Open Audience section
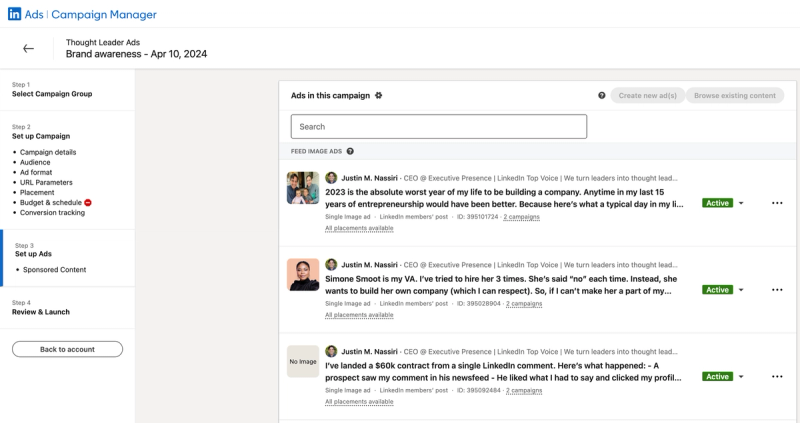The width and height of the screenshot is (800, 423). [x=35, y=162]
